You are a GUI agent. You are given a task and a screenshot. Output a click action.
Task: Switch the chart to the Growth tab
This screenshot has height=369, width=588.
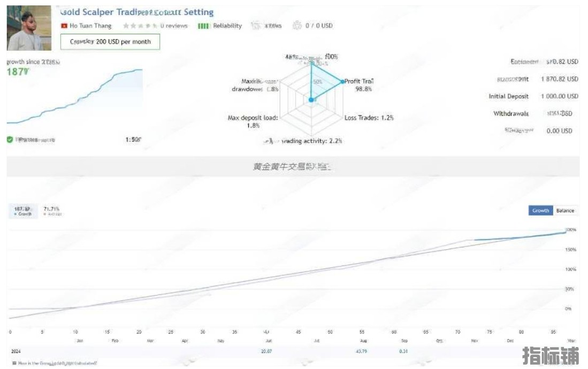point(540,210)
